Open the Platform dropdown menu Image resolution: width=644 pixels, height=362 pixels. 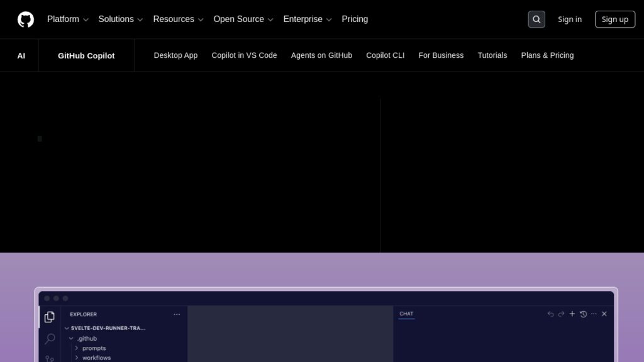[x=68, y=19]
